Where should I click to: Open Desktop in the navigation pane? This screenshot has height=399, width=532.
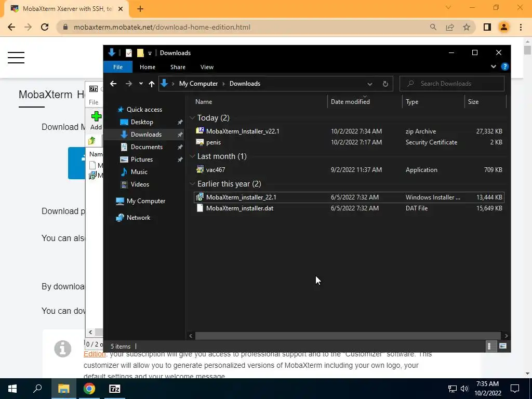(x=142, y=122)
